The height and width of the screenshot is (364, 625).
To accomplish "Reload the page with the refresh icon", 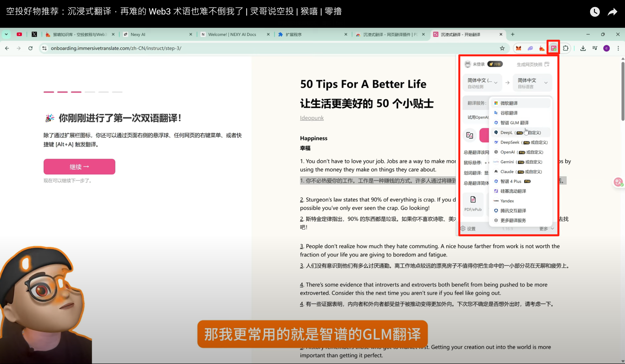I will [x=31, y=48].
